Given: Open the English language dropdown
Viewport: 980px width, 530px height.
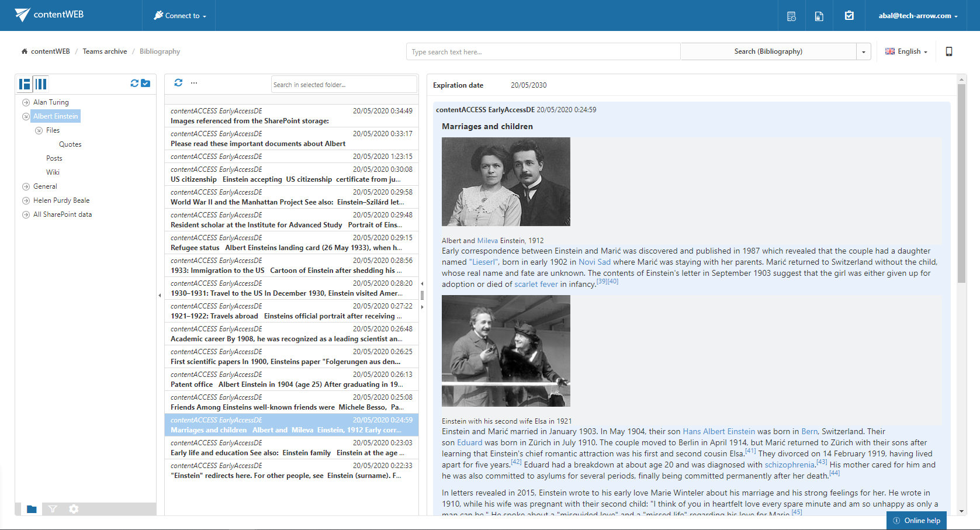Looking at the screenshot, I should 906,51.
